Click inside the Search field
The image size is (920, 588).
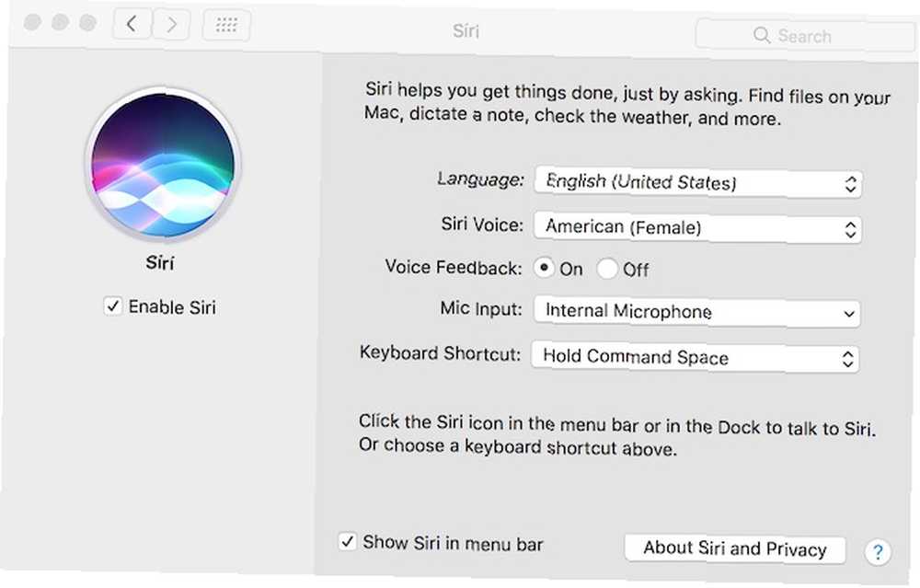(x=807, y=35)
